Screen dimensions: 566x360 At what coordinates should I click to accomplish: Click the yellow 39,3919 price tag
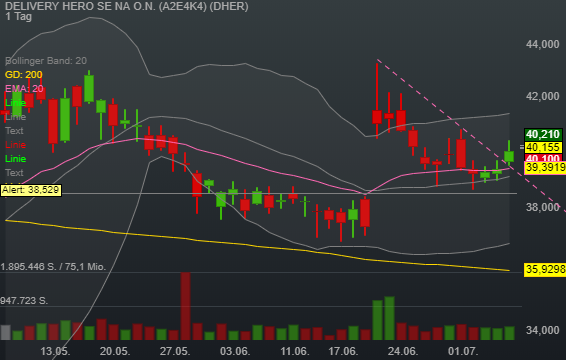coord(545,167)
